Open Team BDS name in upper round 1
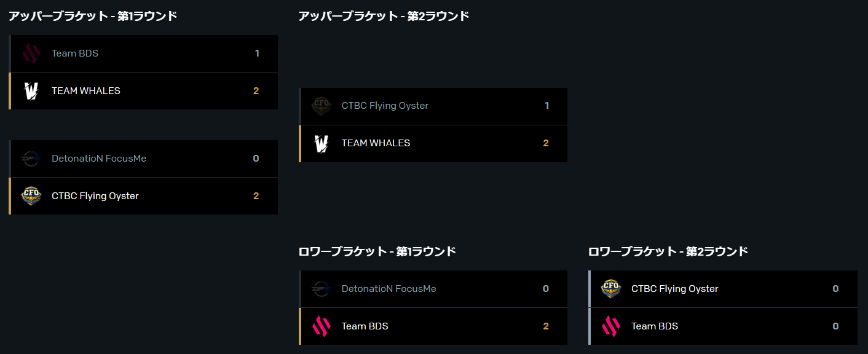Image resolution: width=868 pixels, height=354 pixels. click(75, 53)
